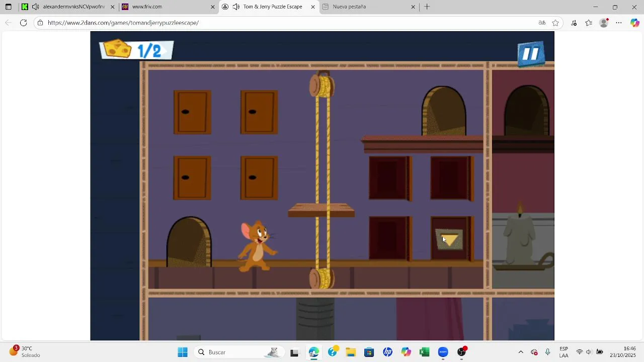Viewport: 644px width, 362px height.
Task: Open Zoom from the taskbar
Action: [x=443, y=352]
